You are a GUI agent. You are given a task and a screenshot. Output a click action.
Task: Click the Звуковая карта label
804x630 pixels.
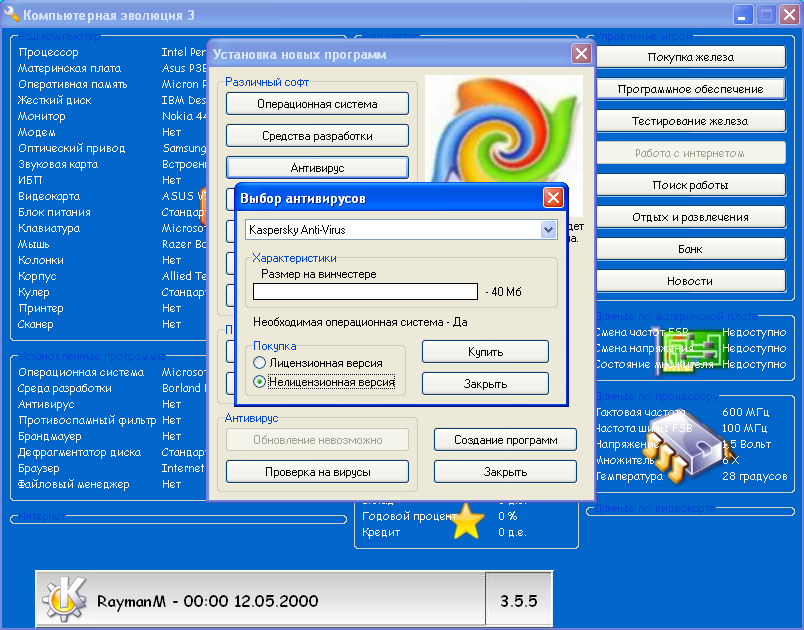(58, 164)
